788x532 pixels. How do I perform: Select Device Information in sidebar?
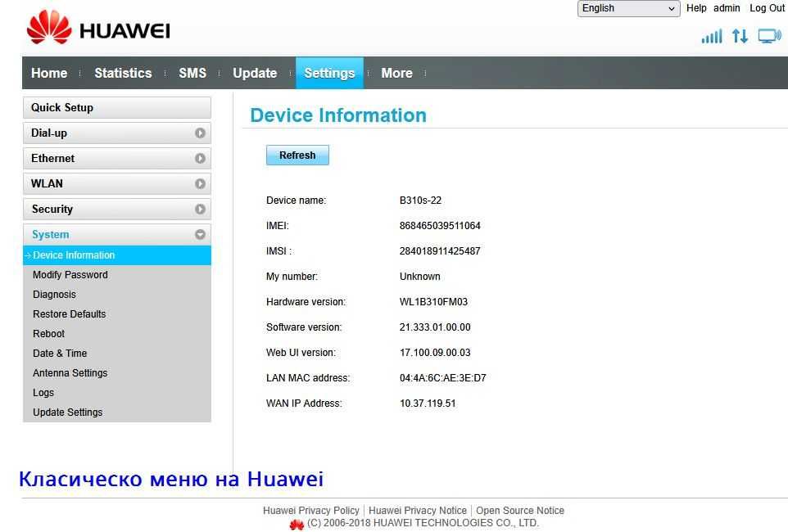point(117,255)
